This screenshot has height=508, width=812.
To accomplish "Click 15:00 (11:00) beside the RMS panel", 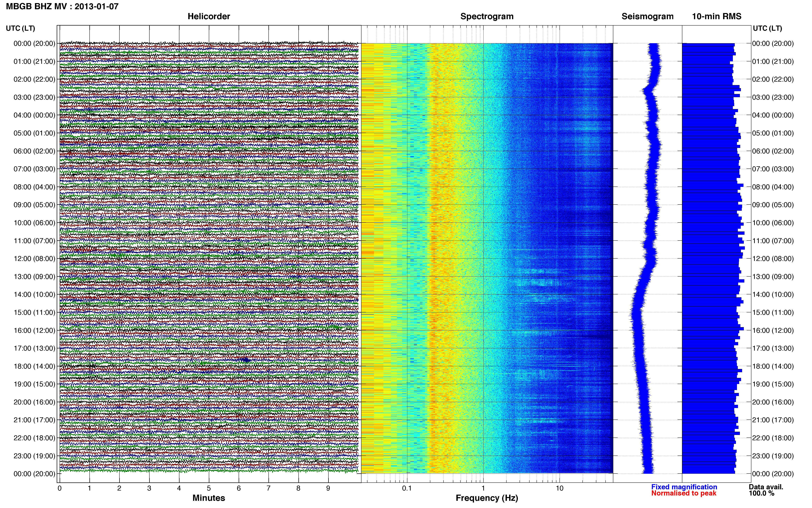I will coord(773,312).
